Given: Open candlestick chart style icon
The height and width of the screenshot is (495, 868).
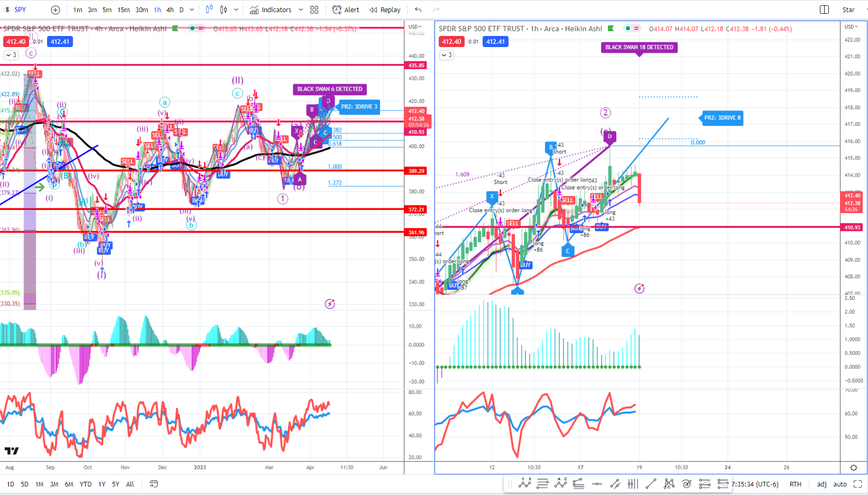Looking at the screenshot, I should point(224,10).
